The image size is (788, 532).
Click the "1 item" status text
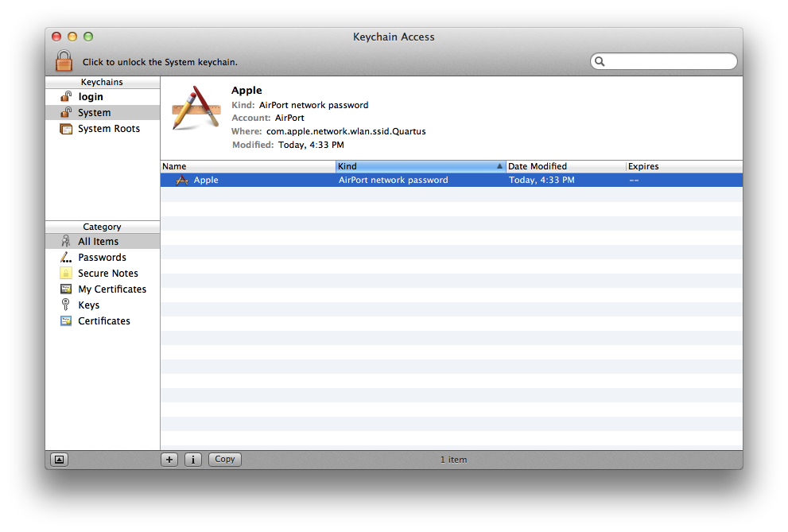[453, 460]
